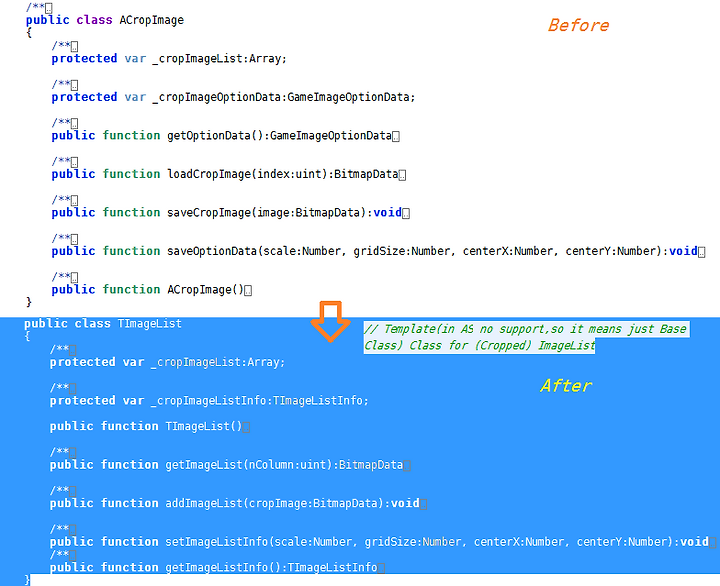The image size is (720, 586).
Task: Click the ACropImage class name in declaration
Action: 152,20
